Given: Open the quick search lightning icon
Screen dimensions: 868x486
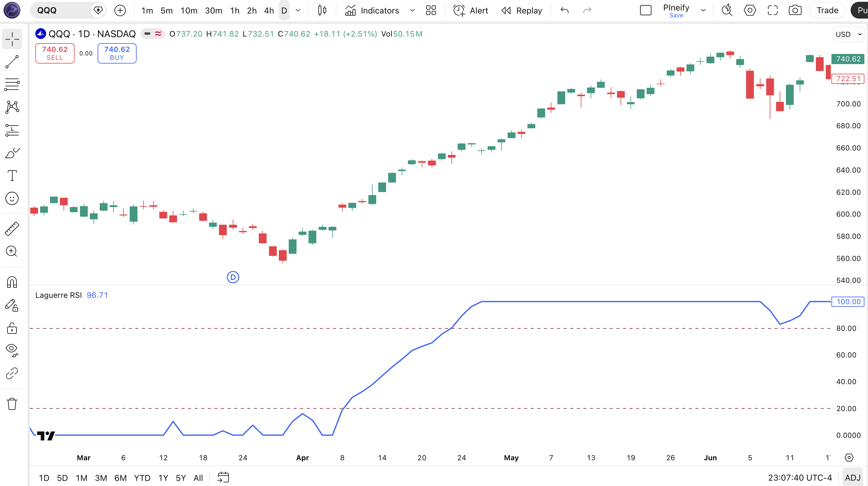Looking at the screenshot, I should tap(727, 10).
